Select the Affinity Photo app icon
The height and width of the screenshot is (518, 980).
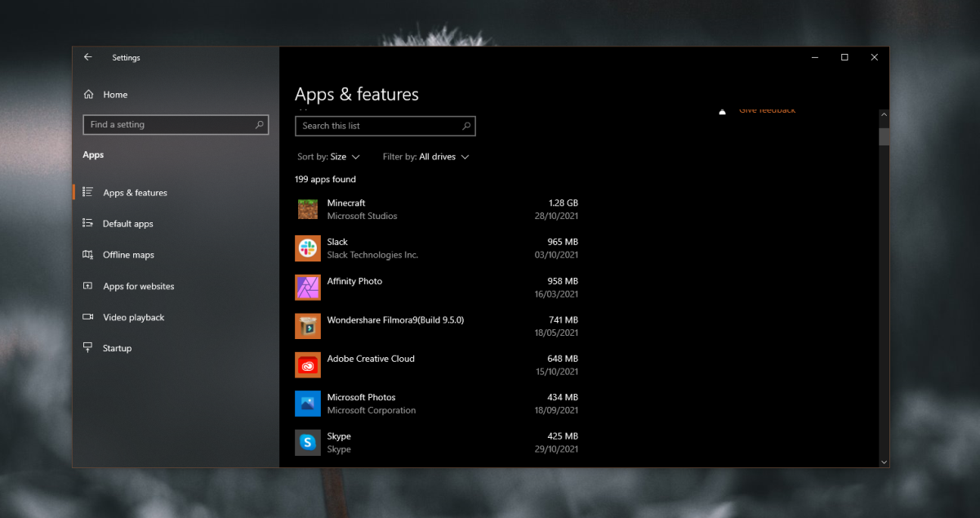coord(308,287)
